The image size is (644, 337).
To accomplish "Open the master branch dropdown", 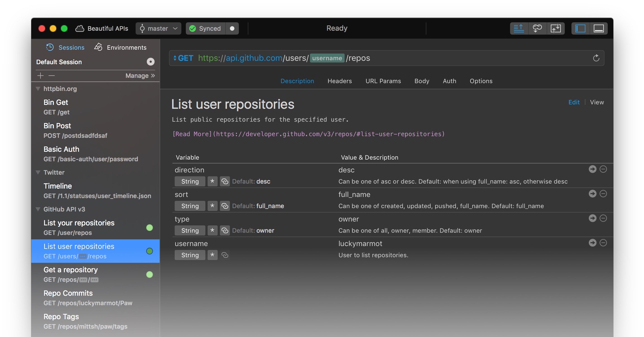I will 158,28.
